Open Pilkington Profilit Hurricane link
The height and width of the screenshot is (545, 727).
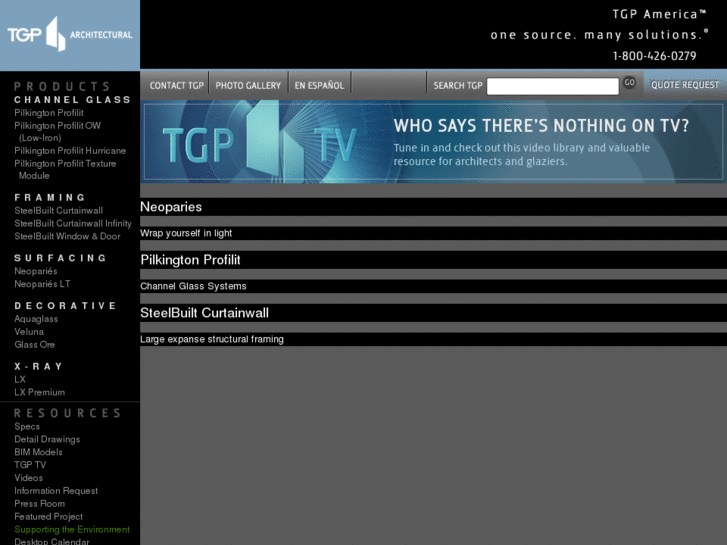[x=70, y=151]
